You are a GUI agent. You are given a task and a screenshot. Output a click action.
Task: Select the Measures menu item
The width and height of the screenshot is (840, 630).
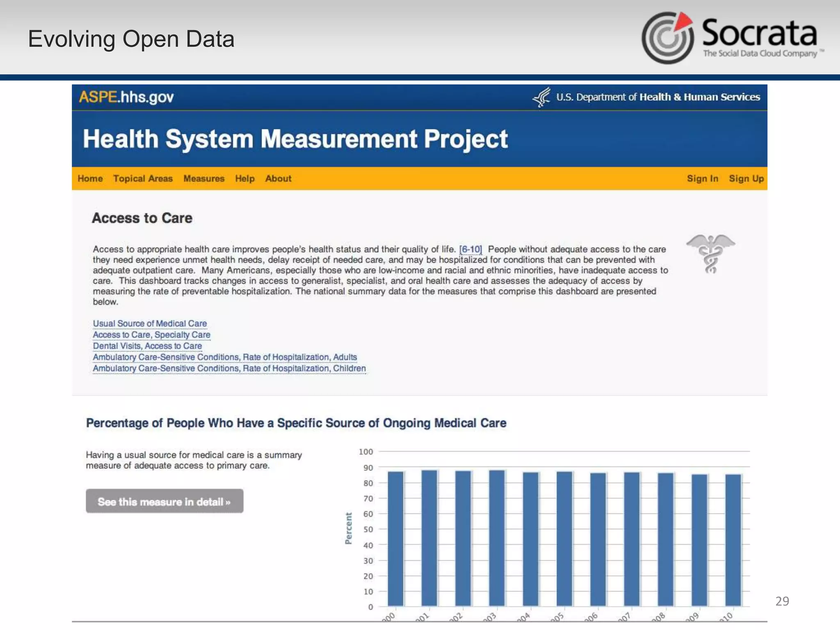pyautogui.click(x=204, y=178)
